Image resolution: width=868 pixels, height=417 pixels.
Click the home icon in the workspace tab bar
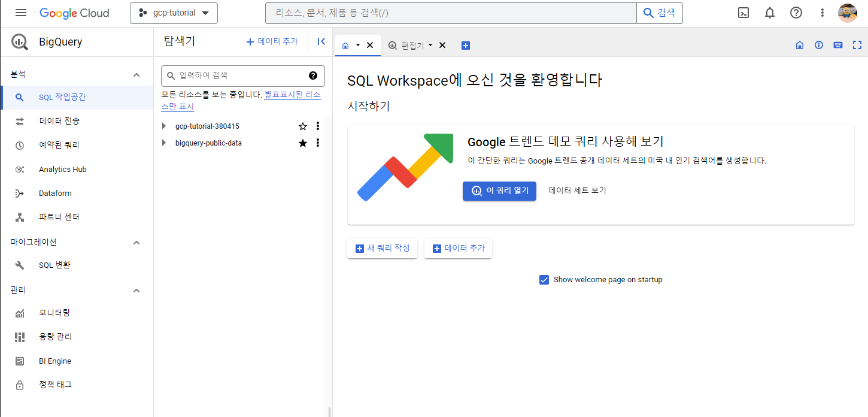tap(800, 45)
